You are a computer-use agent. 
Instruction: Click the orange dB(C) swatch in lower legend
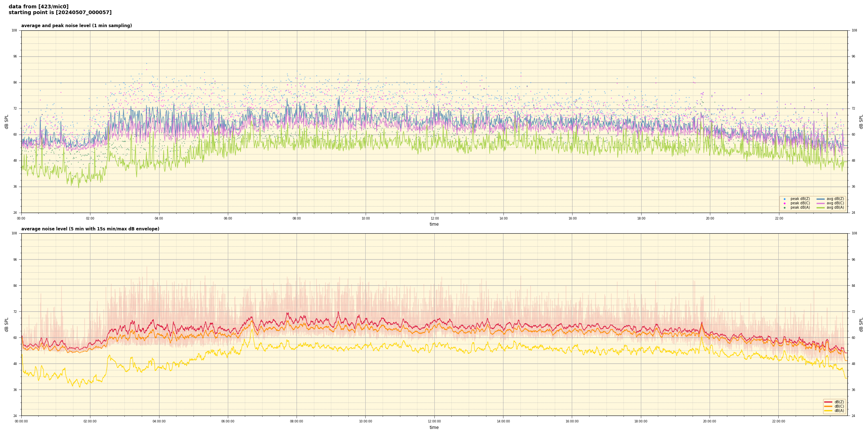pyautogui.click(x=828, y=406)
